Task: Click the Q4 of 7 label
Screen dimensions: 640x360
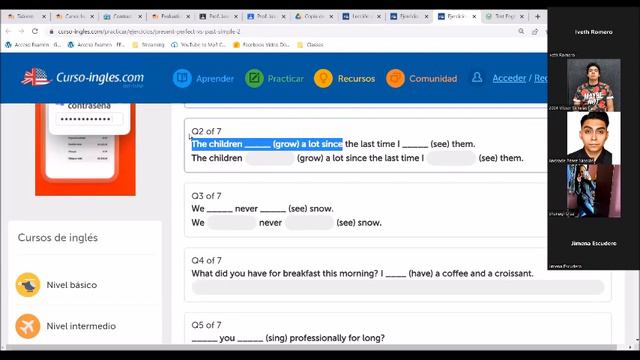Action: [207, 260]
